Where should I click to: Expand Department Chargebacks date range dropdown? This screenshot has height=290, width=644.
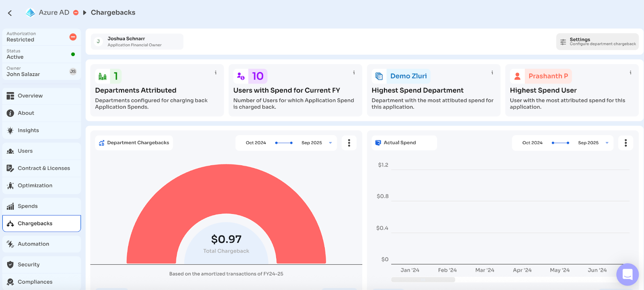click(x=330, y=143)
